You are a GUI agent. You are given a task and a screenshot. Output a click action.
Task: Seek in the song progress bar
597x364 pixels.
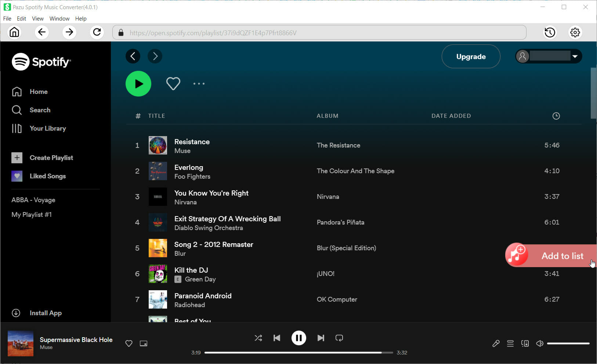[x=298, y=353]
